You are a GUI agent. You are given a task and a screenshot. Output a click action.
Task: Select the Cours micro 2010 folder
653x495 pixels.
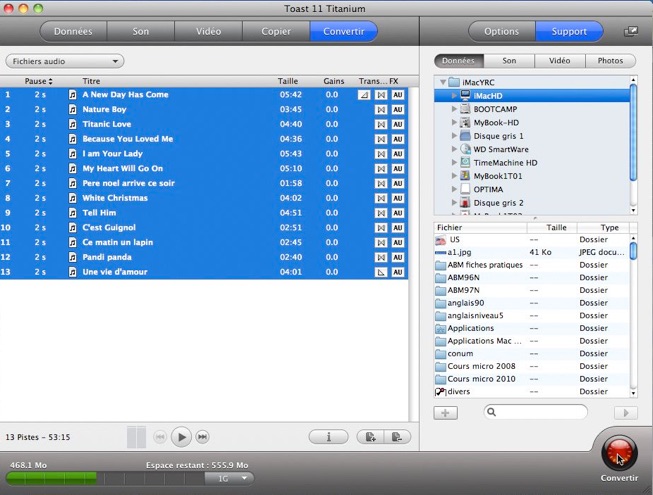click(532, 379)
